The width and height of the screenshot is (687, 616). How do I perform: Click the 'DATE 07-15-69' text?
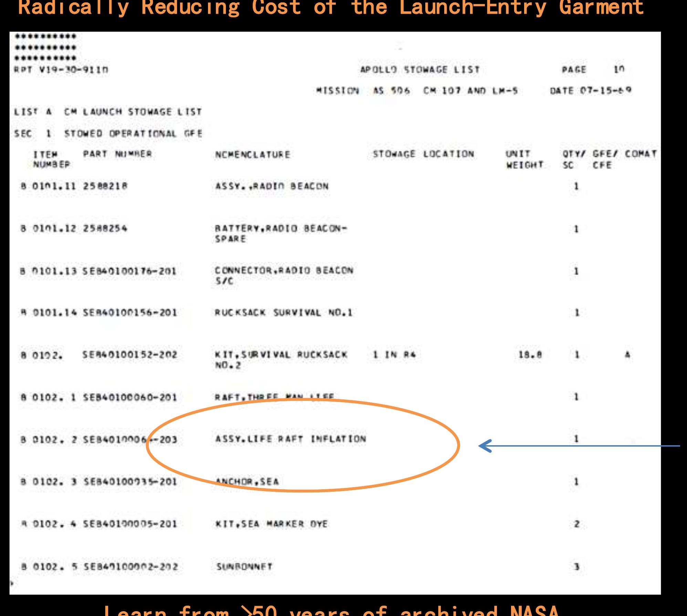[x=590, y=91]
